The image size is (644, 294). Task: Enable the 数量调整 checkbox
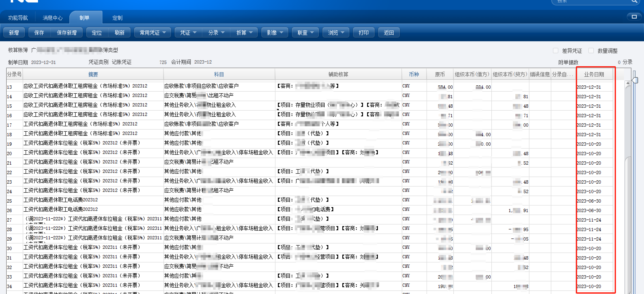(591, 51)
